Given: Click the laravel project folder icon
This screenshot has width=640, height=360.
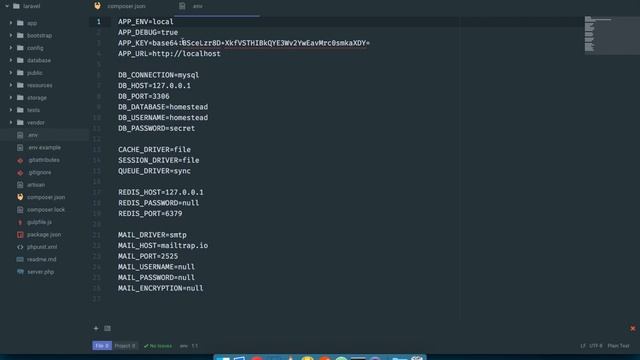Looking at the screenshot, I should click(x=16, y=6).
